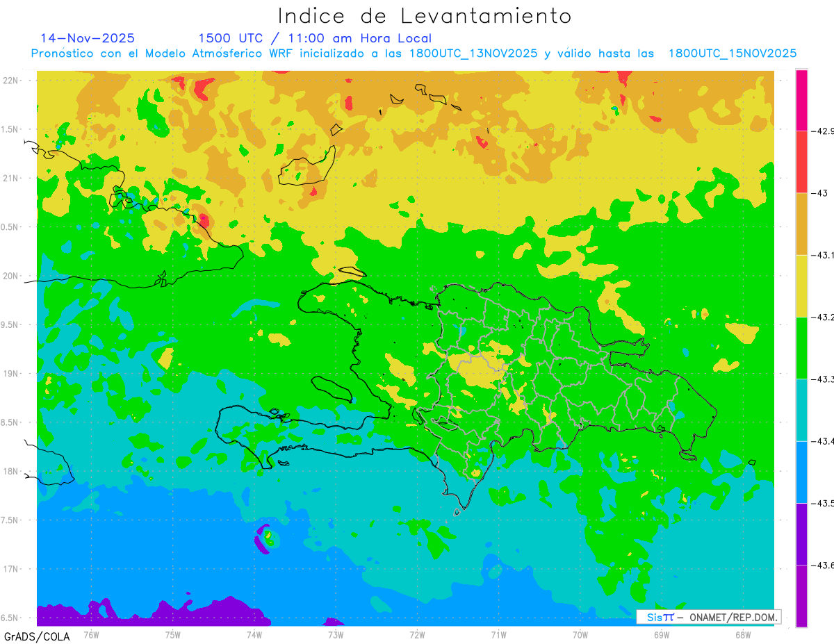Select the yellow swatch in the color bar
The image size is (834, 644).
[801, 286]
